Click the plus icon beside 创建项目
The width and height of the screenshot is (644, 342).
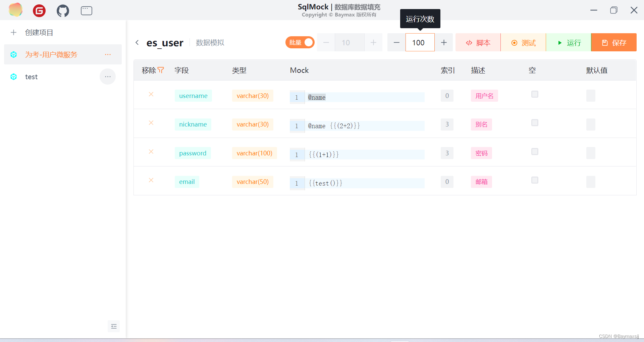[13, 33]
